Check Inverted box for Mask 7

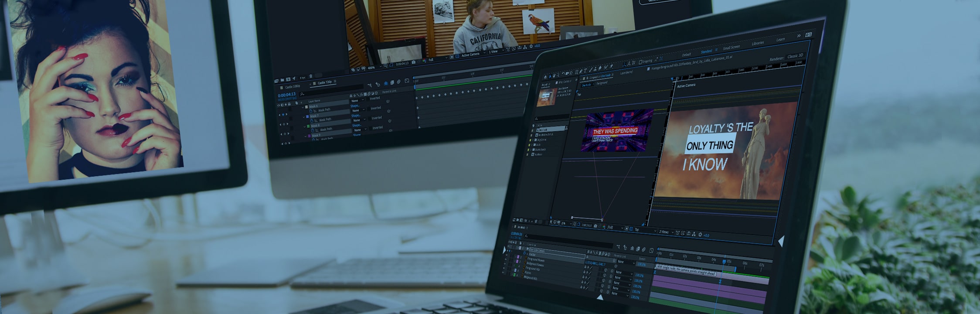[369, 109]
